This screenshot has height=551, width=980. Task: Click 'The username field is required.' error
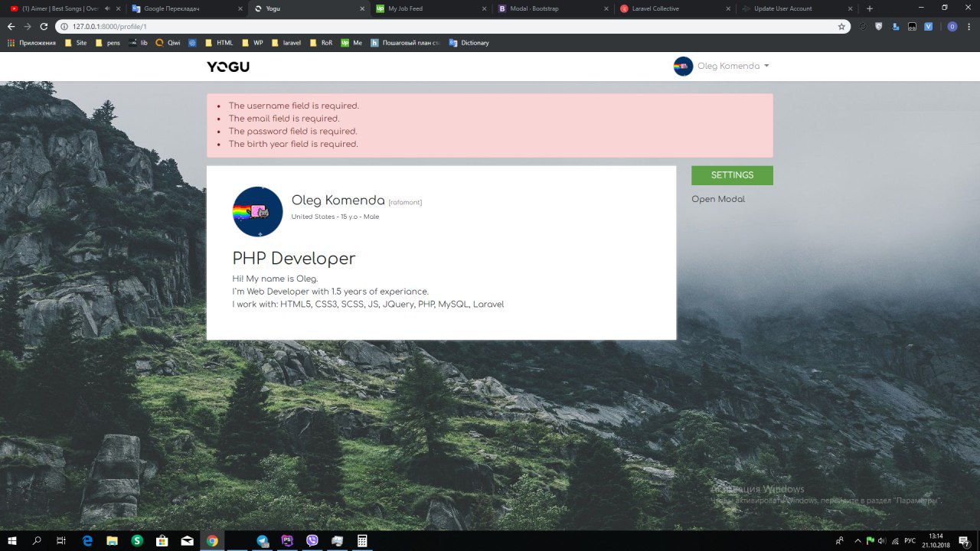pyautogui.click(x=293, y=106)
